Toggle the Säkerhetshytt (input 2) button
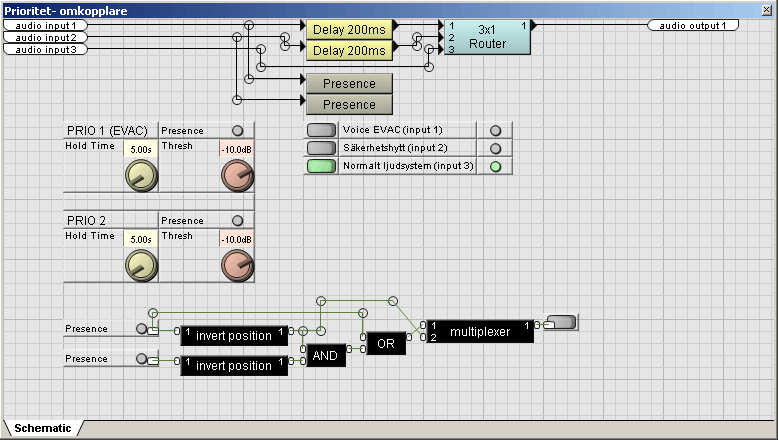The height and width of the screenshot is (440, 778). pyautogui.click(x=321, y=148)
